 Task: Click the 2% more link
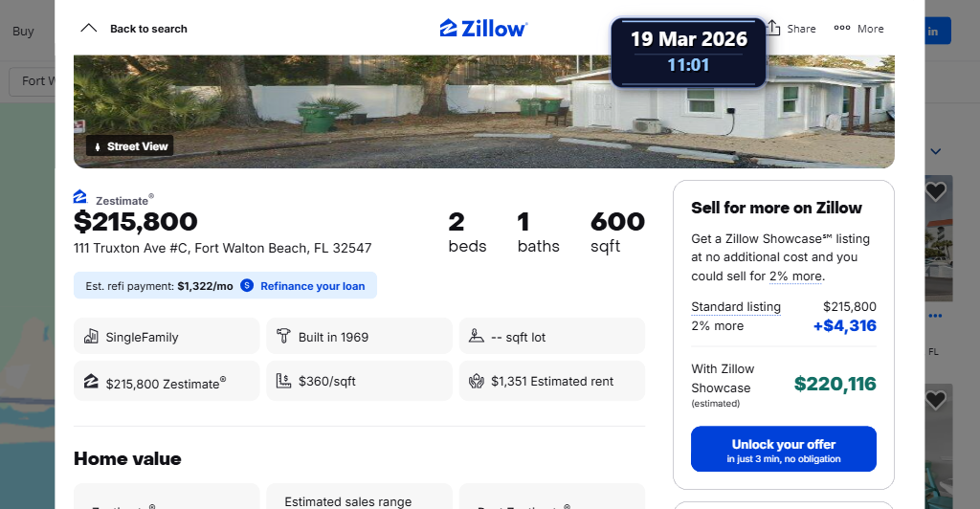(795, 277)
